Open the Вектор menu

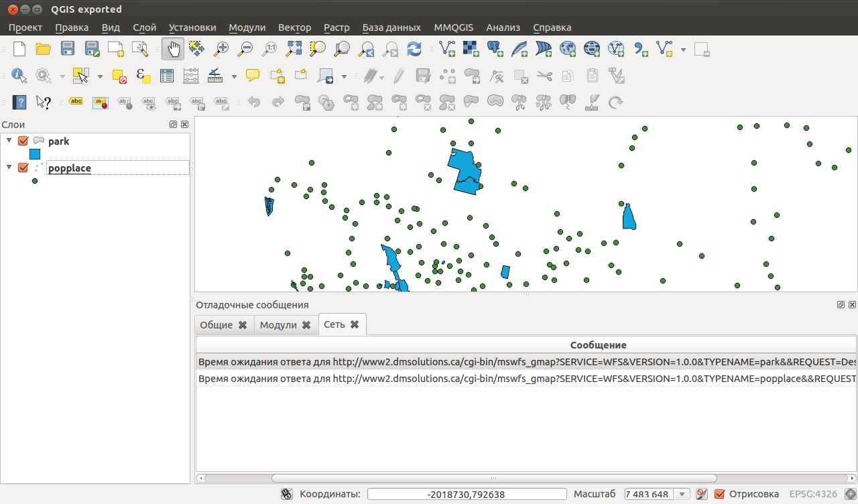(294, 27)
